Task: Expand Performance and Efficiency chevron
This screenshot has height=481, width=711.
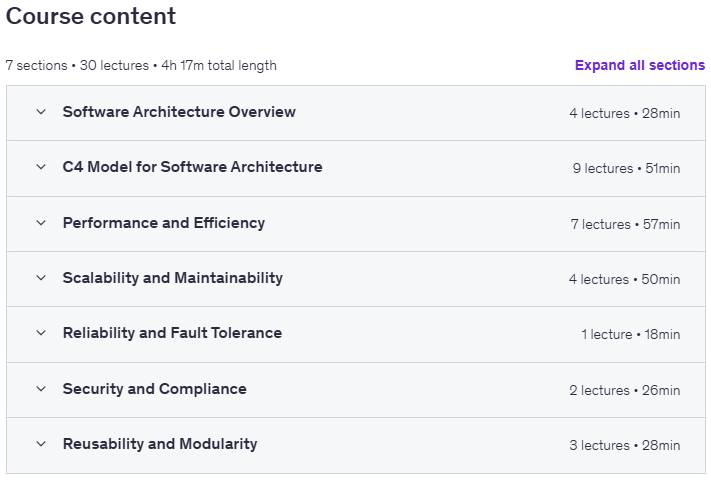Action: click(41, 223)
